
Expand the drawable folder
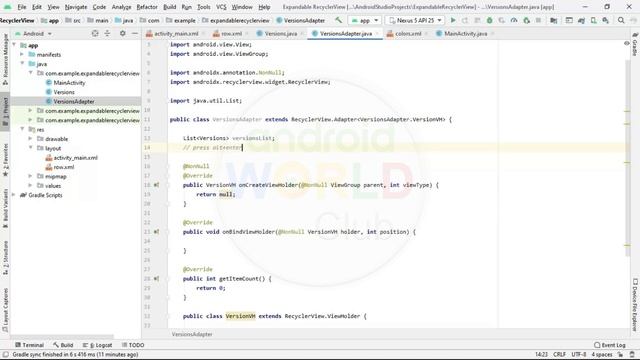(30, 139)
